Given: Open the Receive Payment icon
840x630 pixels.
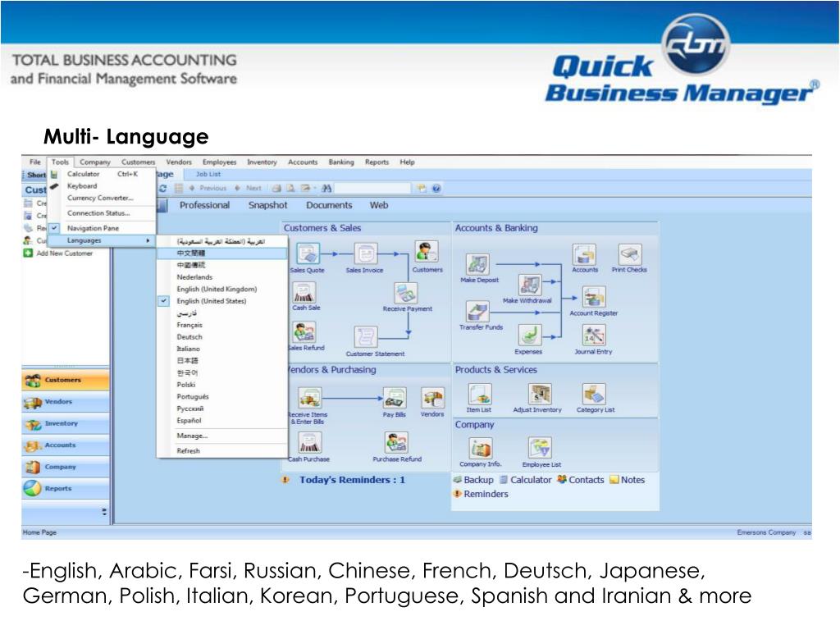Looking at the screenshot, I should (x=405, y=294).
